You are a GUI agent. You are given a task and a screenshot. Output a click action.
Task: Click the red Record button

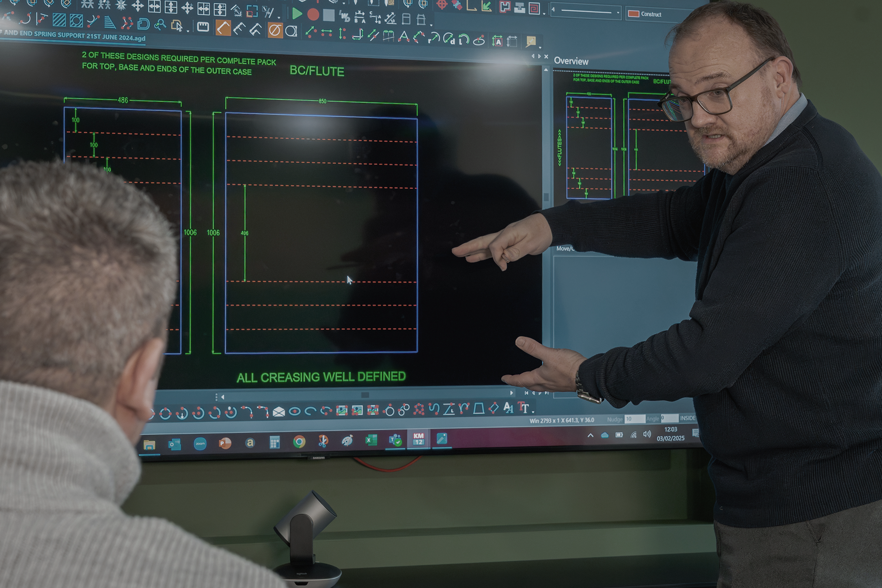point(313,15)
